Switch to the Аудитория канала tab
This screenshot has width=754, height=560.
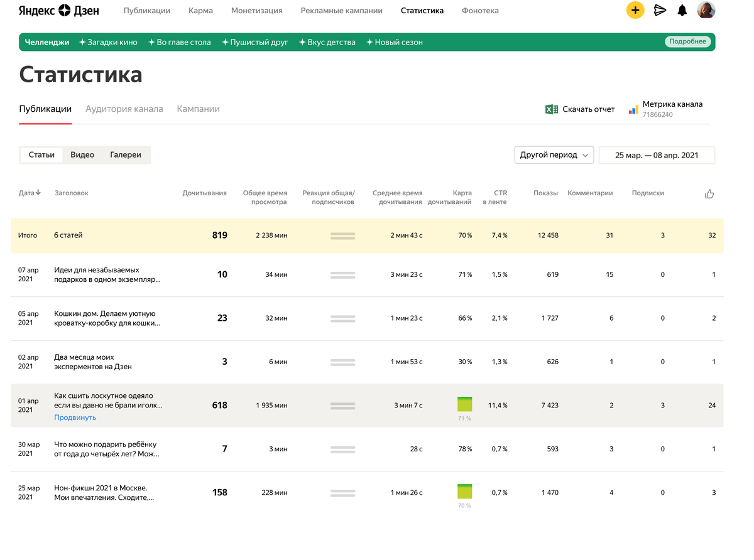click(x=124, y=109)
